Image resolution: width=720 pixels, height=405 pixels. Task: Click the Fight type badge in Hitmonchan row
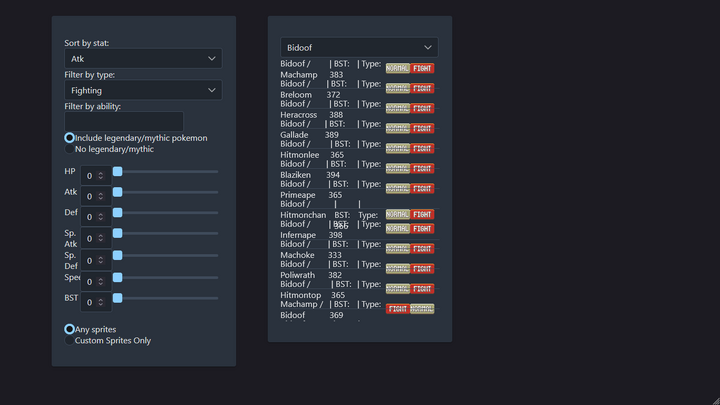pos(422,214)
